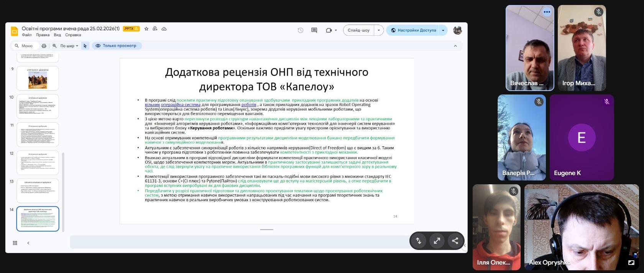Click the Настройки Доступа share button
Viewport: 644px width, 273px height.
413,30
